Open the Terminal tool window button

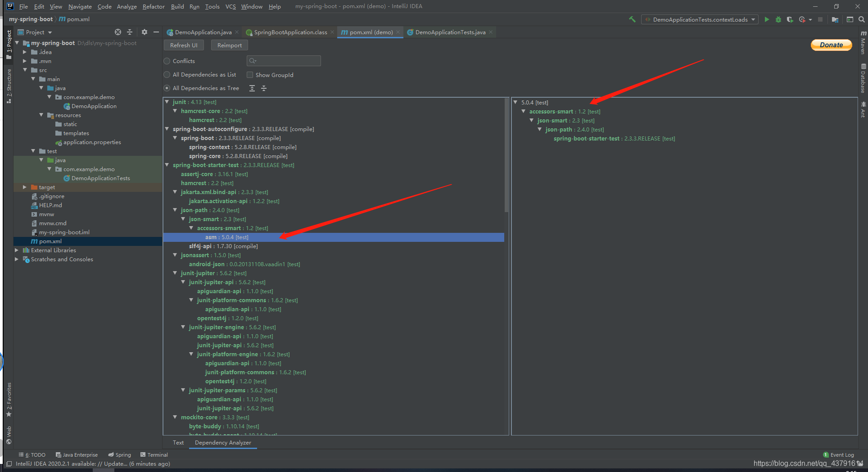(154, 455)
